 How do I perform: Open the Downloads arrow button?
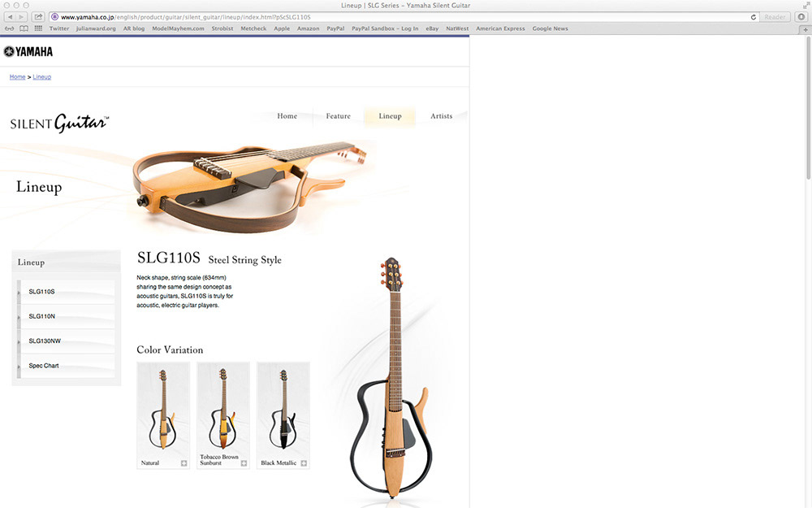point(801,17)
